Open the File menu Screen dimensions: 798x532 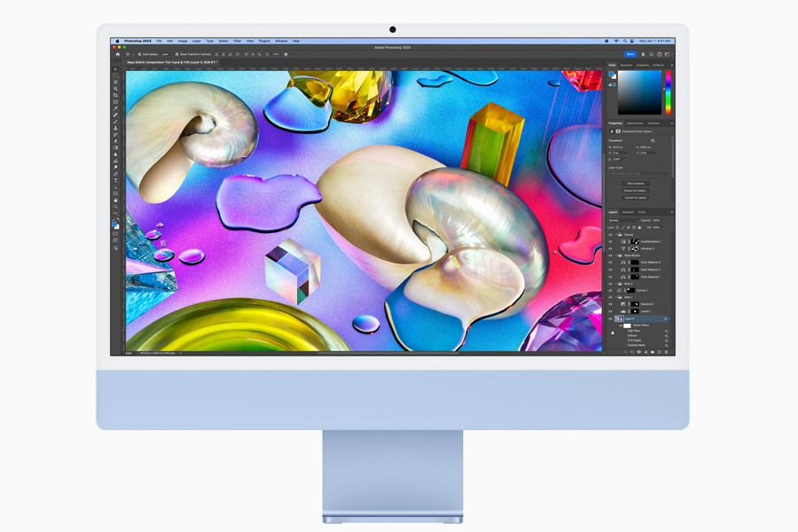point(159,42)
